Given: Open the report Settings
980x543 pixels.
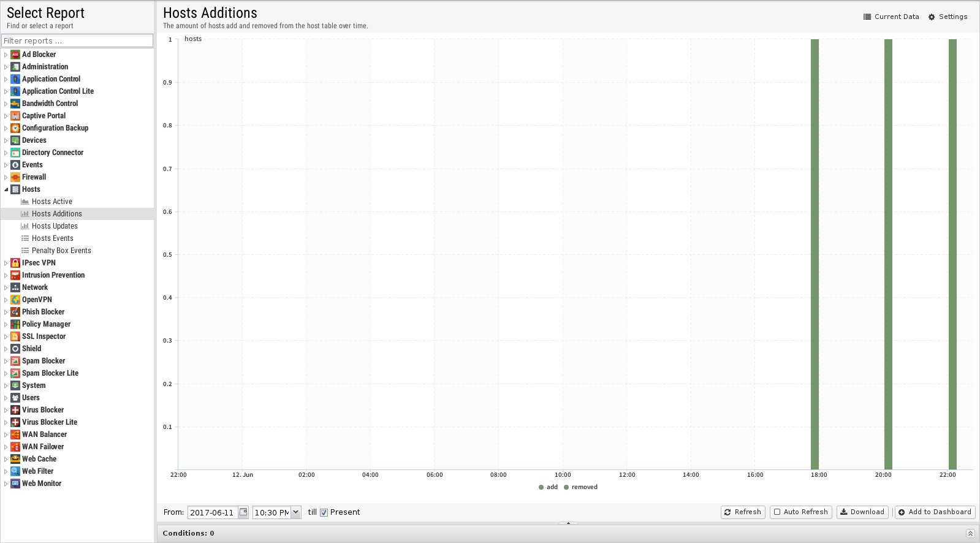Looking at the screenshot, I should [948, 17].
